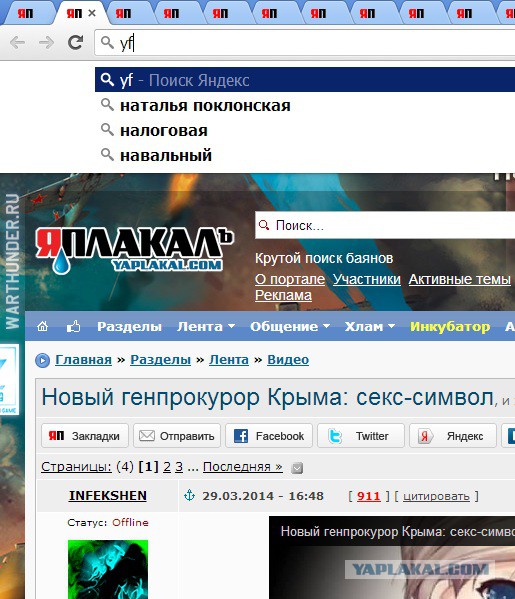Go to 'Главная' breadcrumb
This screenshot has height=599, width=515.
(84, 360)
